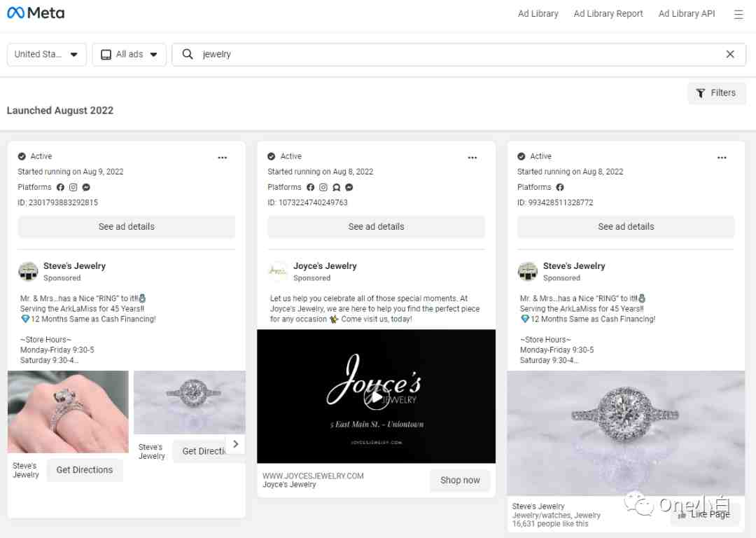
Task: Open three-dot menu on first ad card
Action: 223,158
